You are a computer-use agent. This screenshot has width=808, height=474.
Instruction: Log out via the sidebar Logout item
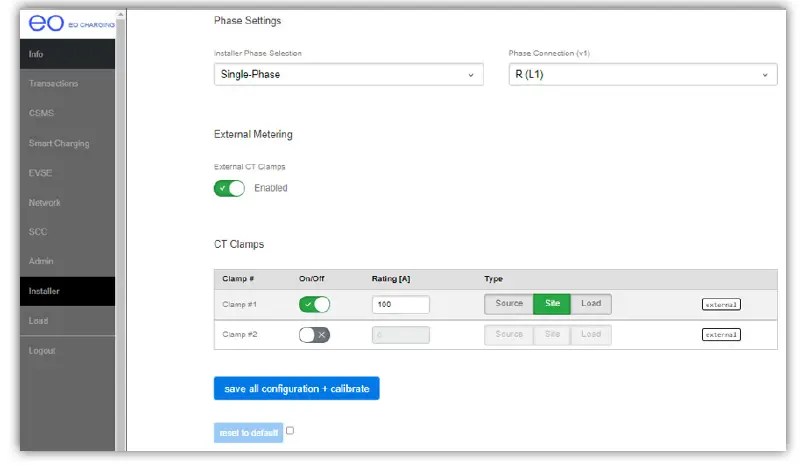(x=42, y=350)
